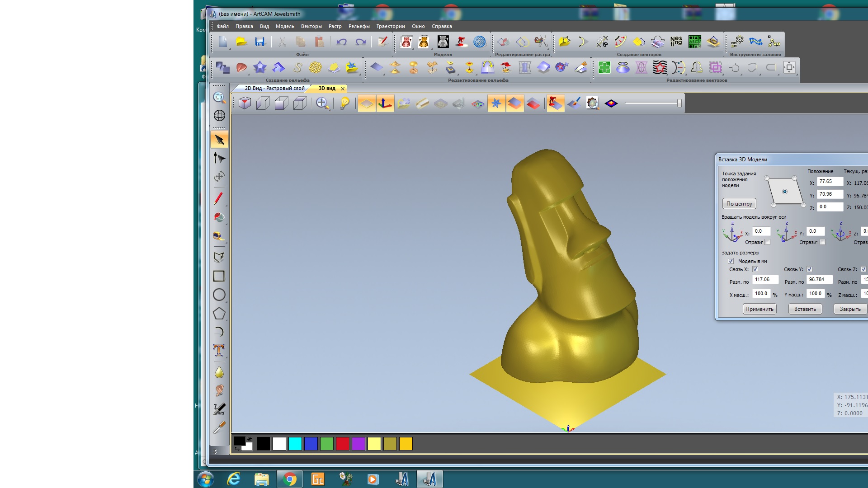The width and height of the screenshot is (868, 488).
Task: Click the isometric view cube icon
Action: tap(245, 103)
